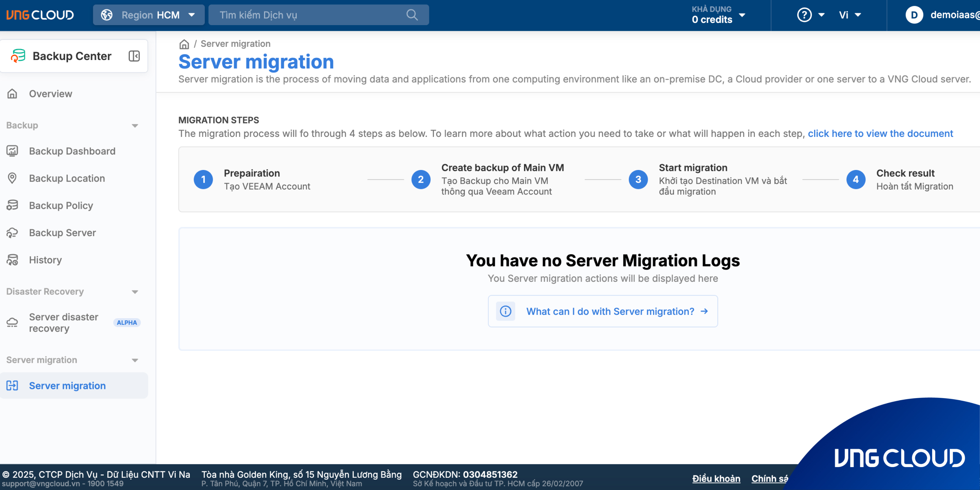Image resolution: width=980 pixels, height=490 pixels.
Task: Open the Region HCM dropdown
Action: pos(149,15)
